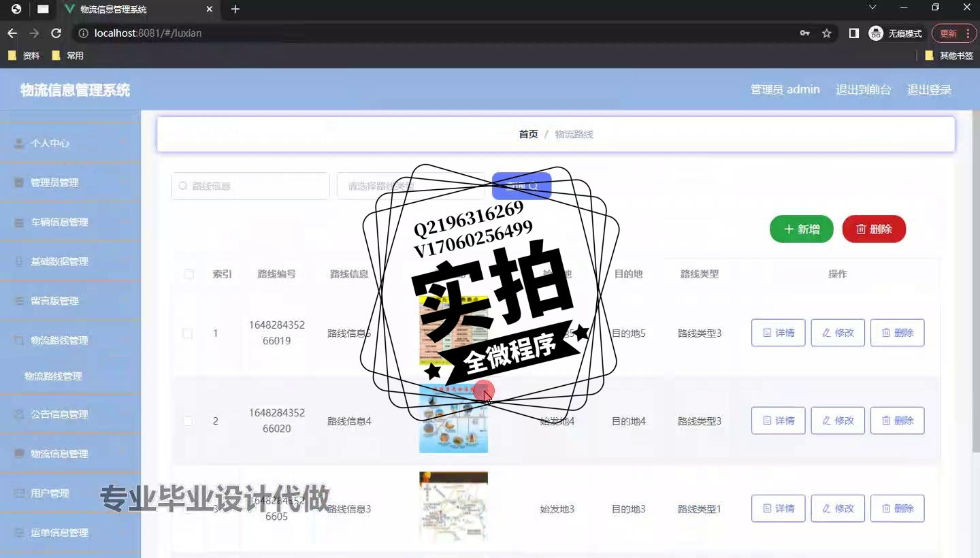
Task: Open the 常用 bookmarks folder
Action: [67, 56]
